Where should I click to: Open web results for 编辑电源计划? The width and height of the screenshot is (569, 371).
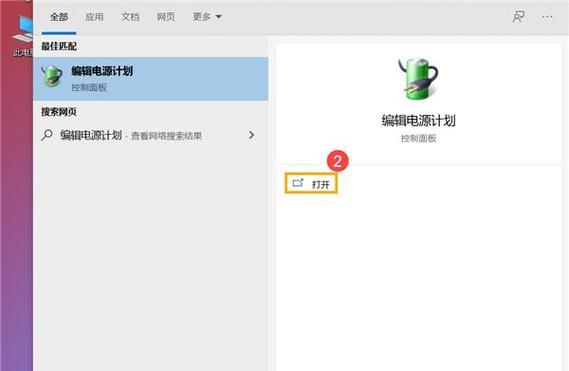click(151, 135)
